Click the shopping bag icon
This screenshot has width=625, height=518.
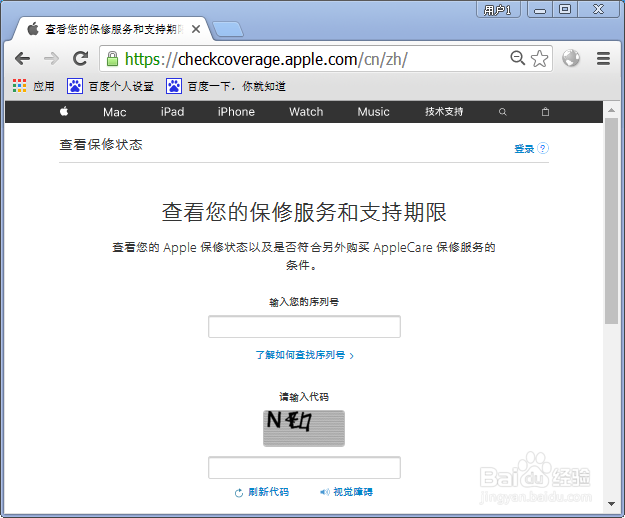(x=545, y=112)
